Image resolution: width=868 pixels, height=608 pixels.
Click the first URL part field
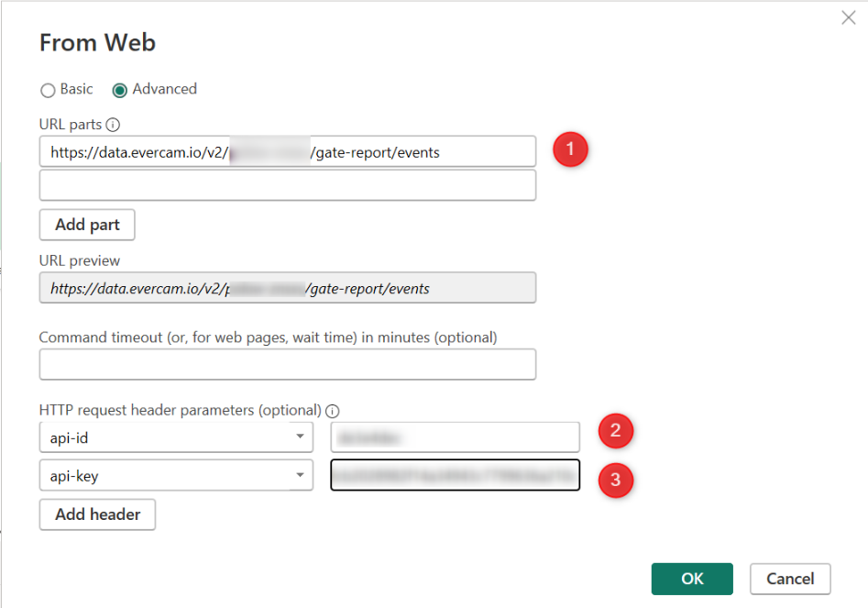(287, 151)
